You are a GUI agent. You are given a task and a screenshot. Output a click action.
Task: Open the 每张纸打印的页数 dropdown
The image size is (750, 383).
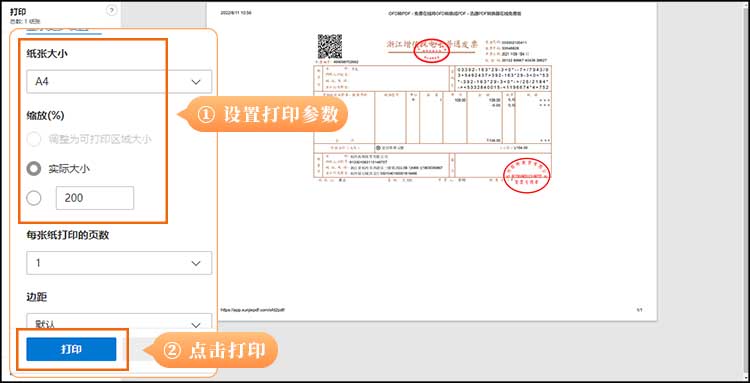119,263
